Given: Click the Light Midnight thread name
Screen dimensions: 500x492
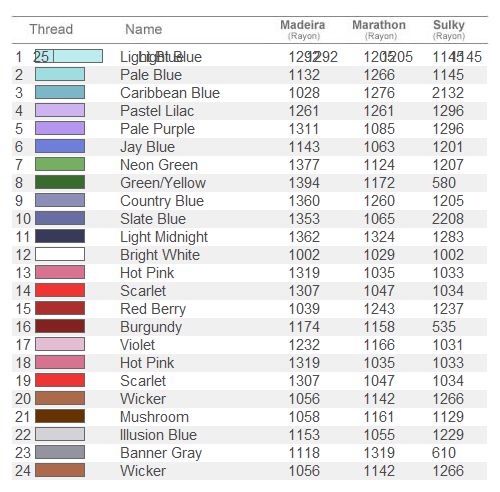Looking at the screenshot, I should [164, 237].
